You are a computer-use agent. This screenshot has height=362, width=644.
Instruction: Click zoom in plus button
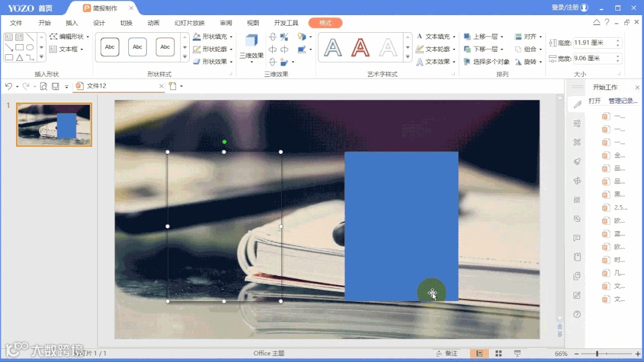point(637,354)
